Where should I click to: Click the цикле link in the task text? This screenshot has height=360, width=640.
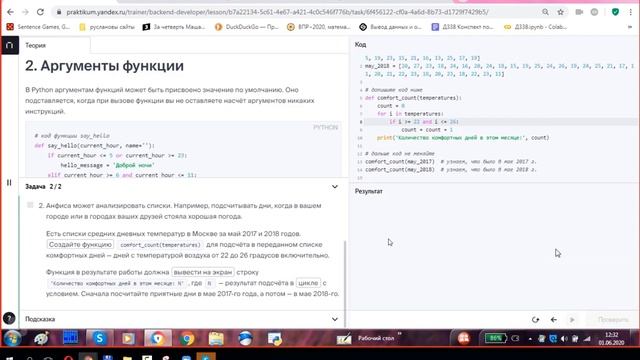pyautogui.click(x=308, y=283)
